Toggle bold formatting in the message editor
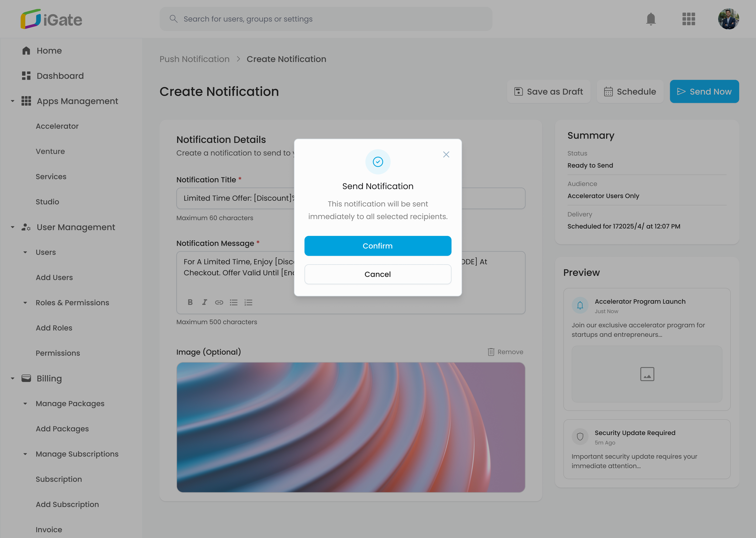 click(x=190, y=302)
